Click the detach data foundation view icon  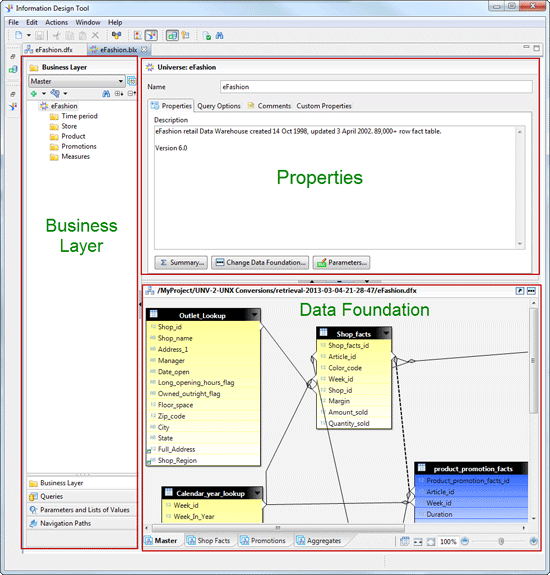click(520, 291)
